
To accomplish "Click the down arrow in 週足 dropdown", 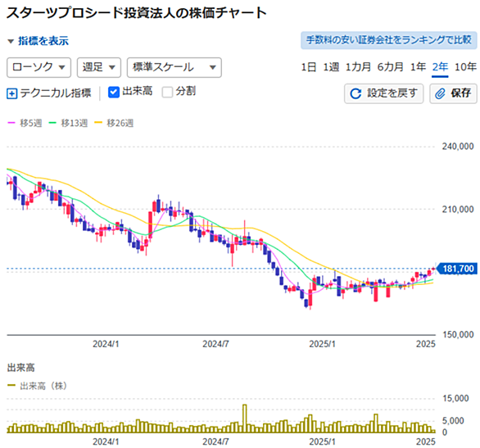I will coord(112,68).
